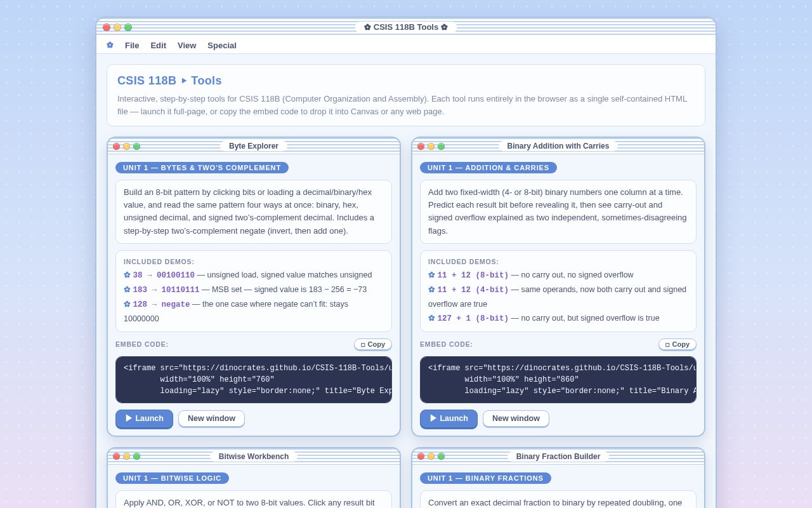This screenshot has height=508, width=812.
Task: Open the flower icon menu in the menu bar
Action: (x=110, y=45)
